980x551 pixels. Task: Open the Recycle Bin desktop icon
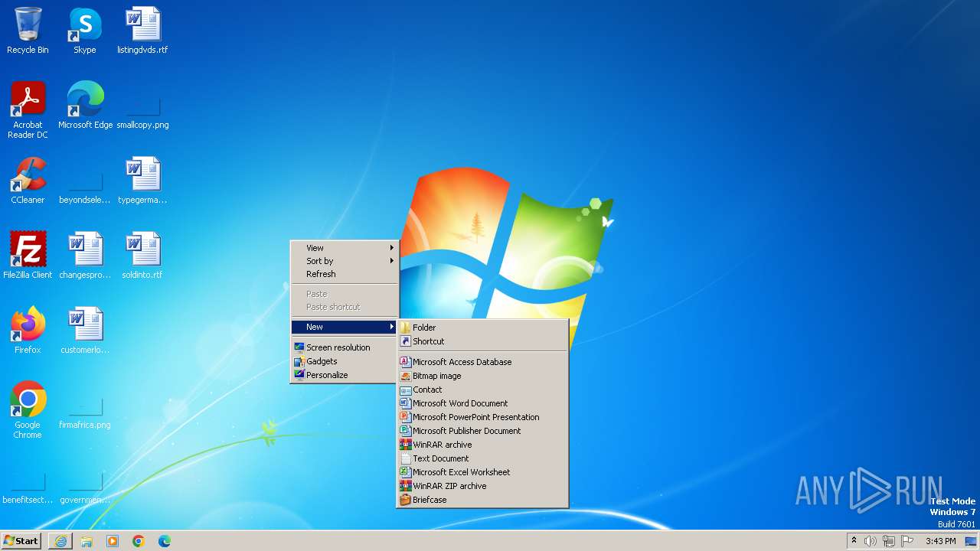pyautogui.click(x=28, y=31)
